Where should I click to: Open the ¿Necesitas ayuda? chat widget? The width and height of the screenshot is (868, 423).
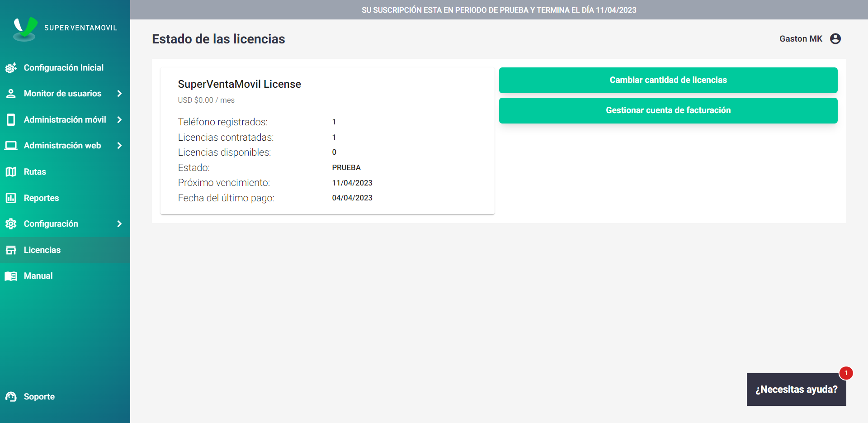coord(796,390)
